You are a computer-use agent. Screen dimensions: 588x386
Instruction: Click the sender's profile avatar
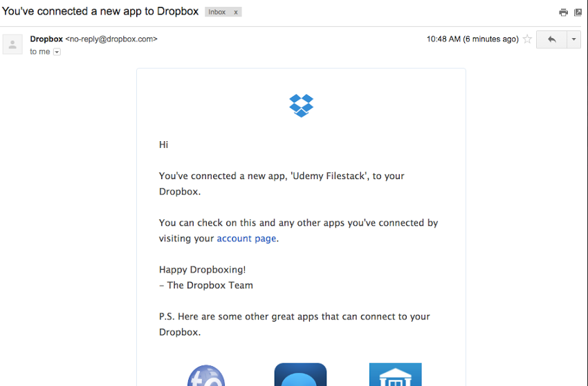(12, 44)
